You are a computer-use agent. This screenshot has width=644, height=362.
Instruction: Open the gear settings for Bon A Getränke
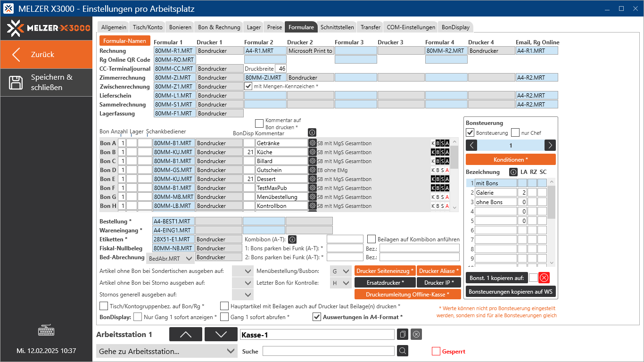coord(312,142)
